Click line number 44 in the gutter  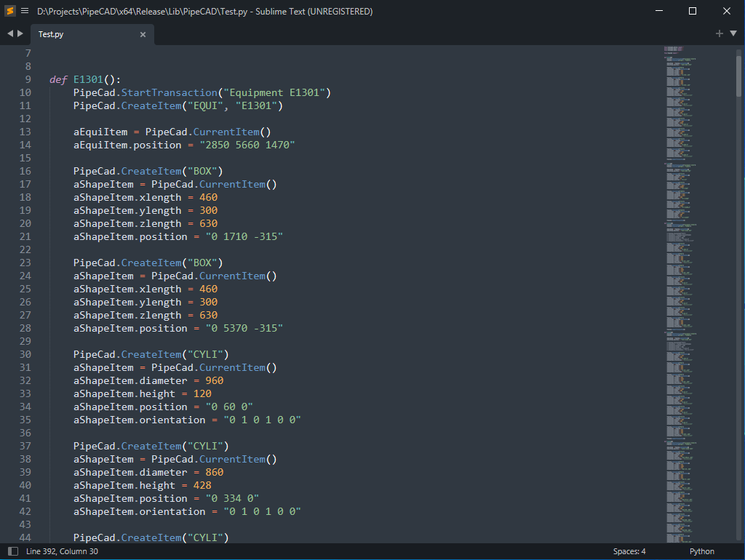coord(25,537)
